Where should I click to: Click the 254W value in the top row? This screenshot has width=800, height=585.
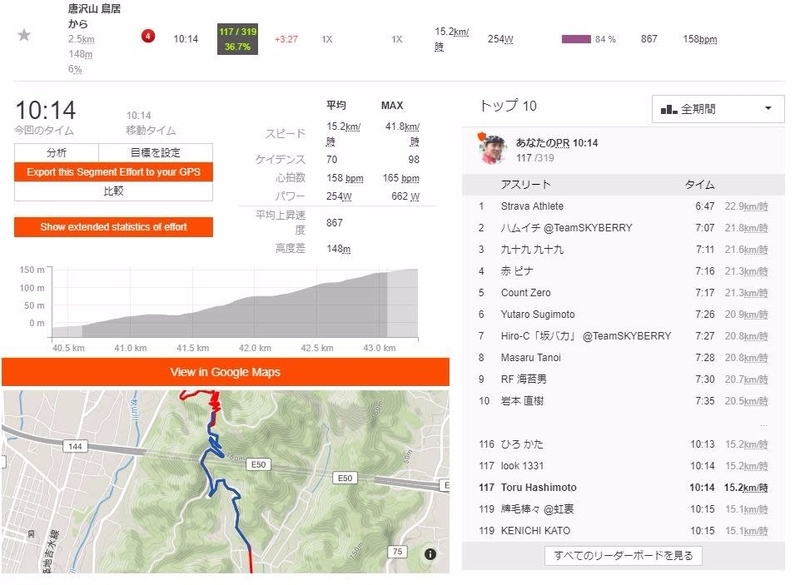click(x=500, y=39)
